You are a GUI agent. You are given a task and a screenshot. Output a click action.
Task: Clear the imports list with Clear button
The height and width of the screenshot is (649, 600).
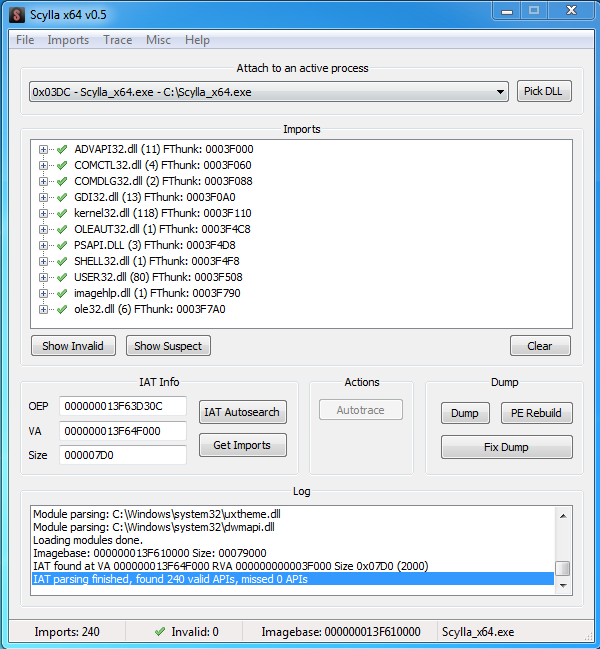(x=540, y=346)
